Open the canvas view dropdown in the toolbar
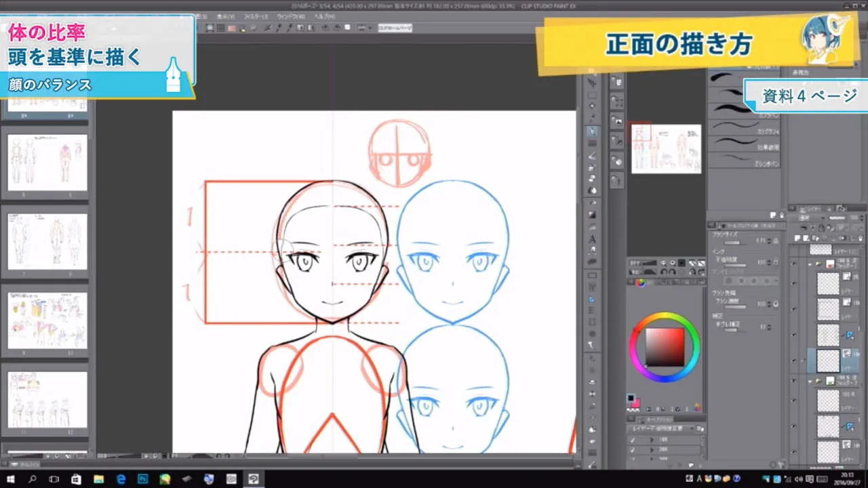The width and height of the screenshot is (868, 488). point(370,28)
